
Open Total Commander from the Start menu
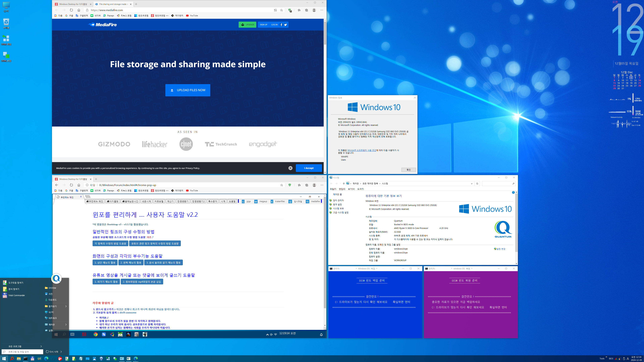click(x=16, y=295)
